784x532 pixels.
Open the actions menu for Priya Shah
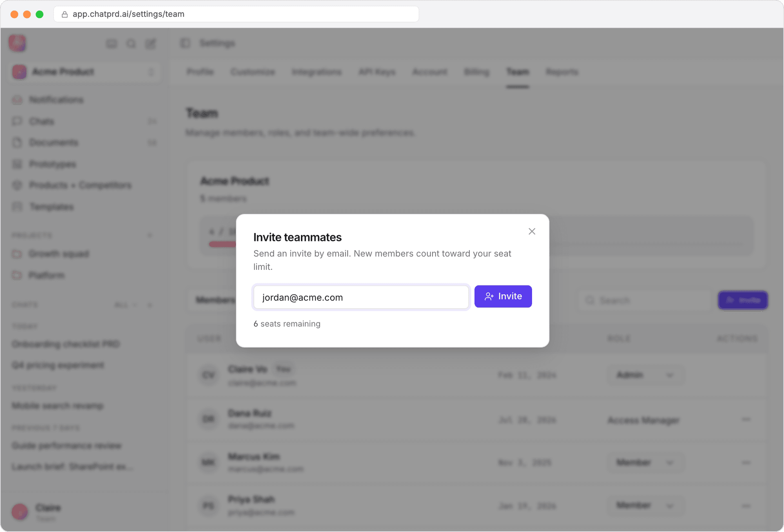[746, 506]
